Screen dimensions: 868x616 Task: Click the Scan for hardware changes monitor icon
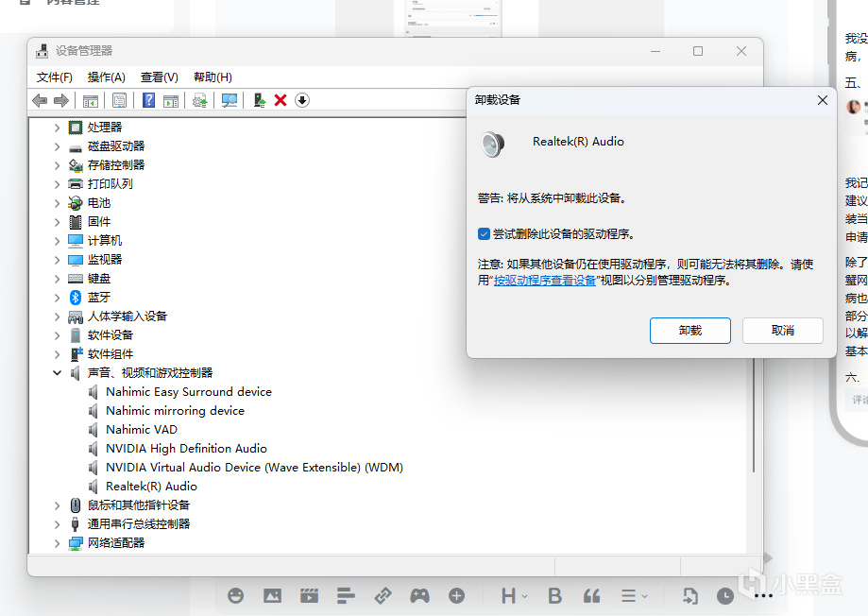[230, 100]
